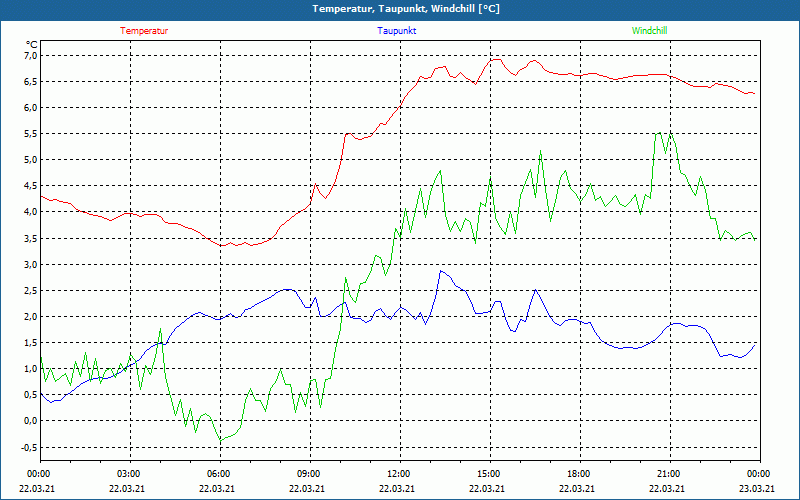800x500 pixels.
Task: Click the °C unit label above the y-axis
Action: pyautogui.click(x=31, y=45)
